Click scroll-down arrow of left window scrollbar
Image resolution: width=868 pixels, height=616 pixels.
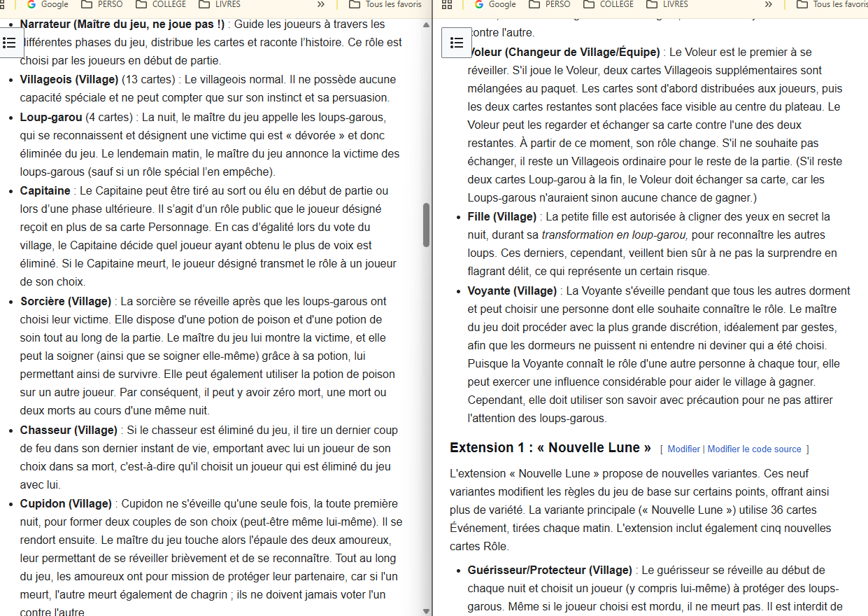[x=426, y=610]
